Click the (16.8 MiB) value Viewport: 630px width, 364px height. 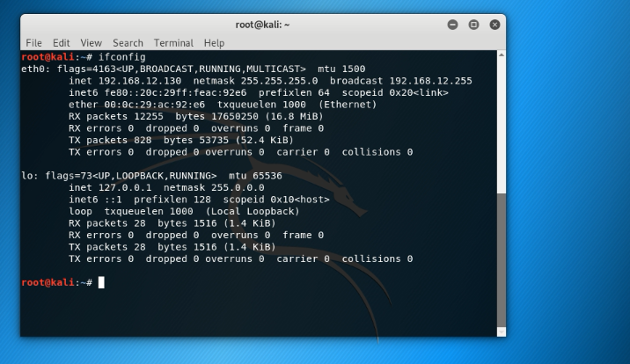pyautogui.click(x=294, y=116)
